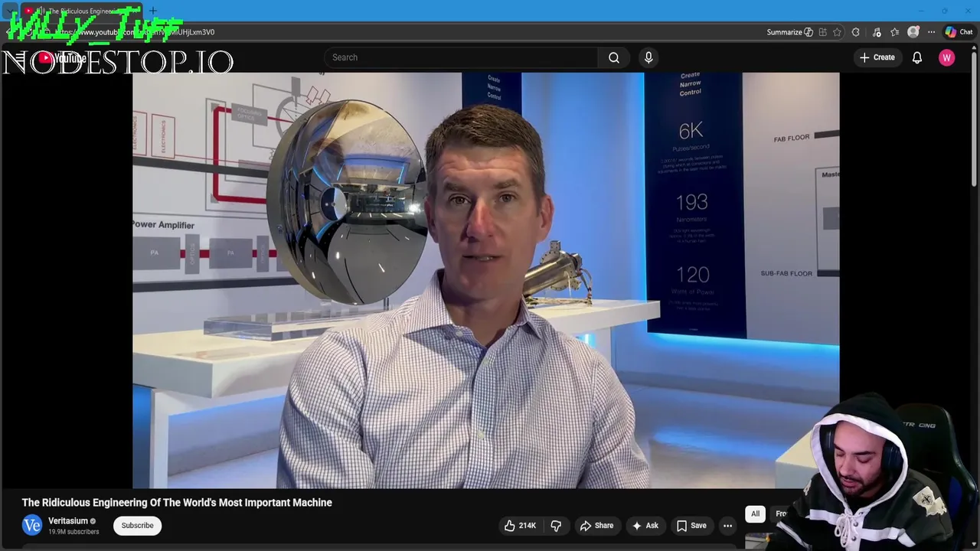Save the video to a playlist
The height and width of the screenshot is (551, 980).
coord(691,526)
